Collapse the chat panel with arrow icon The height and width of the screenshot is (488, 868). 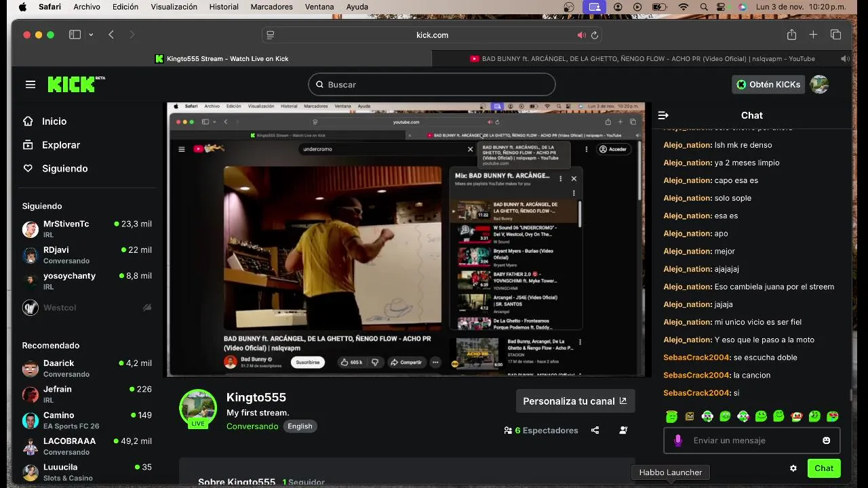pos(663,115)
